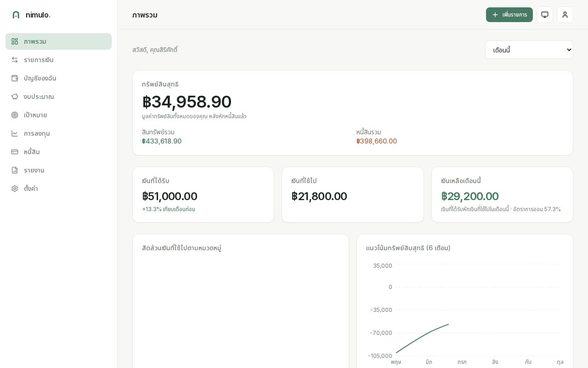Click the +13.3% เทียบเดือนก่อน change text

[x=169, y=209]
